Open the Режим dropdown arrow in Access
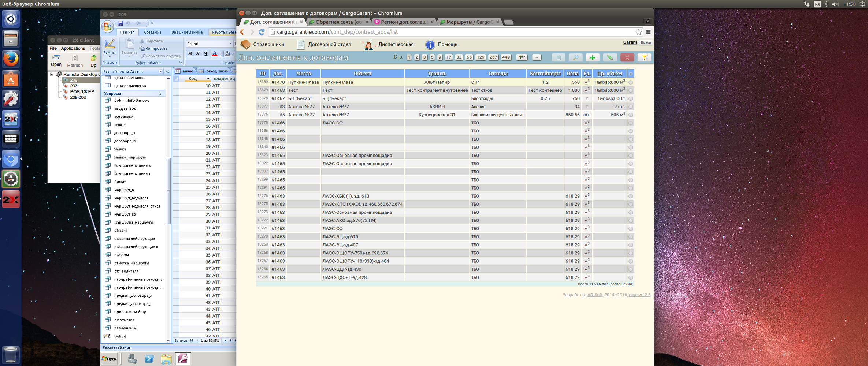 (x=109, y=57)
